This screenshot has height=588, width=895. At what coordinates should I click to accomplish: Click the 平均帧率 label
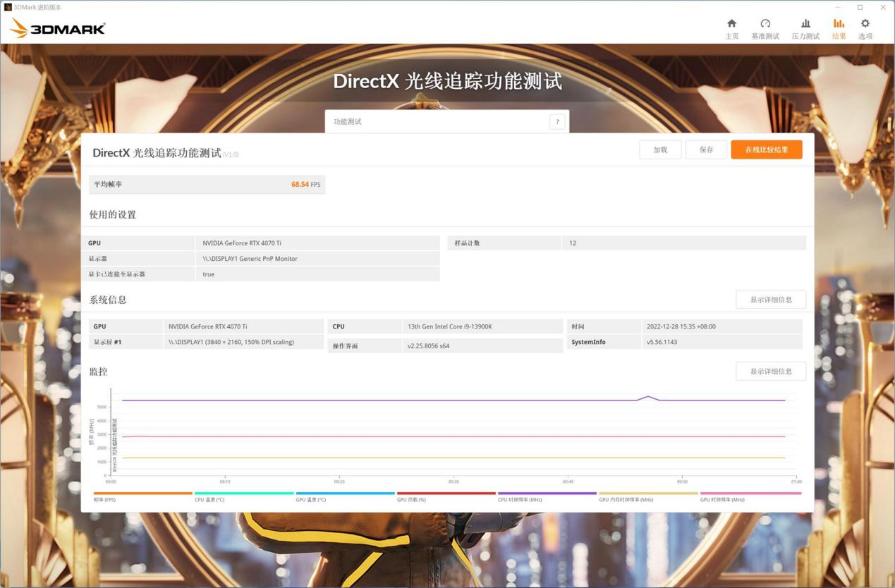(x=108, y=185)
